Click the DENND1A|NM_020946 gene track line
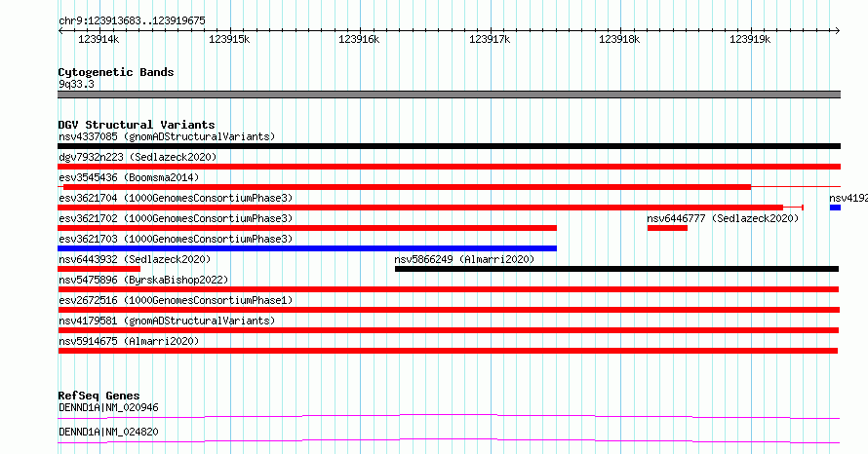 point(449,416)
